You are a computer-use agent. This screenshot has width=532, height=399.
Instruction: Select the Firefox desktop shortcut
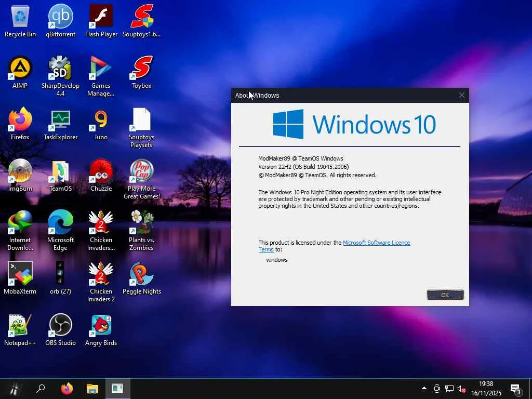click(x=20, y=124)
